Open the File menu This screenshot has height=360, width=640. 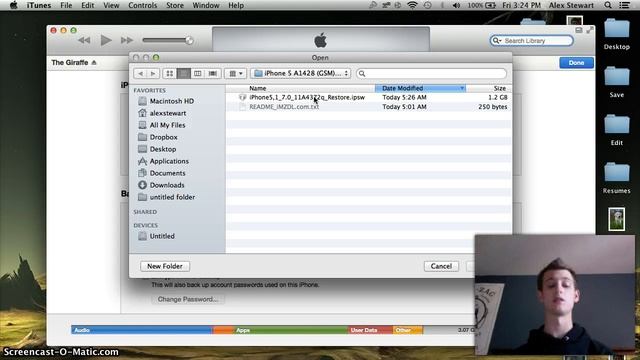66,5
